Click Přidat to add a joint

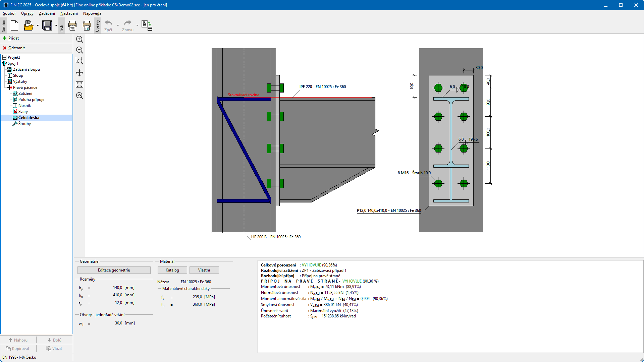coord(13,38)
